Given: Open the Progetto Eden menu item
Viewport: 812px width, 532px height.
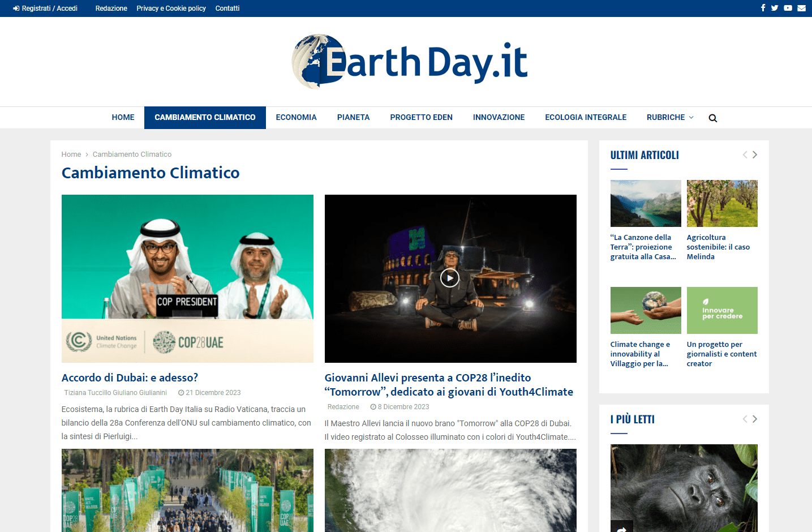Looking at the screenshot, I should pyautogui.click(x=421, y=117).
